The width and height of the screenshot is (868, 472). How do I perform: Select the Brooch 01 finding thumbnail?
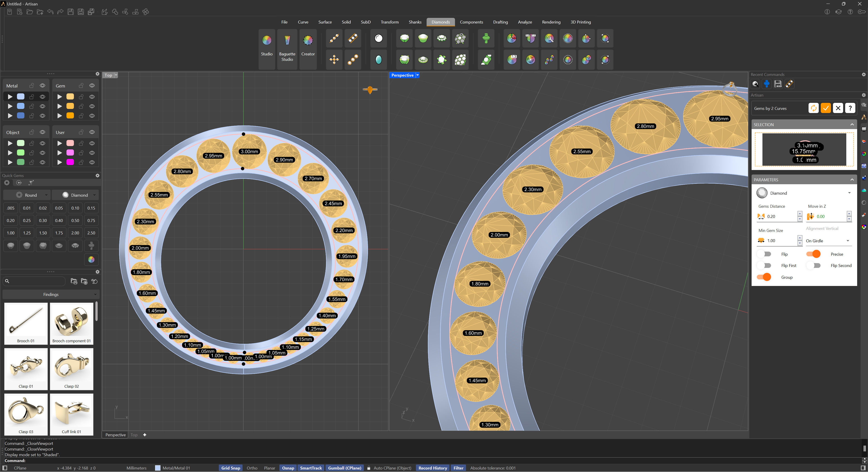coord(26,323)
